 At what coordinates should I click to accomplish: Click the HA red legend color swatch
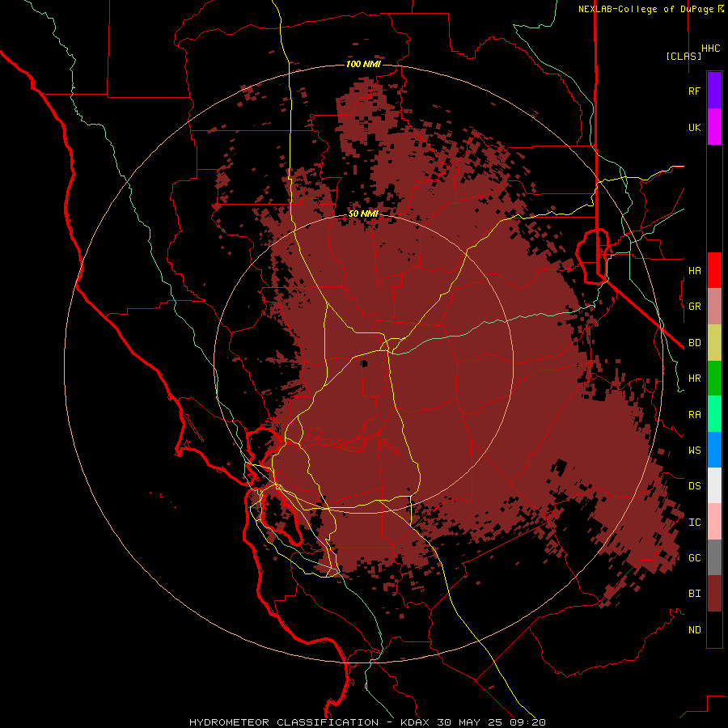coord(714,270)
